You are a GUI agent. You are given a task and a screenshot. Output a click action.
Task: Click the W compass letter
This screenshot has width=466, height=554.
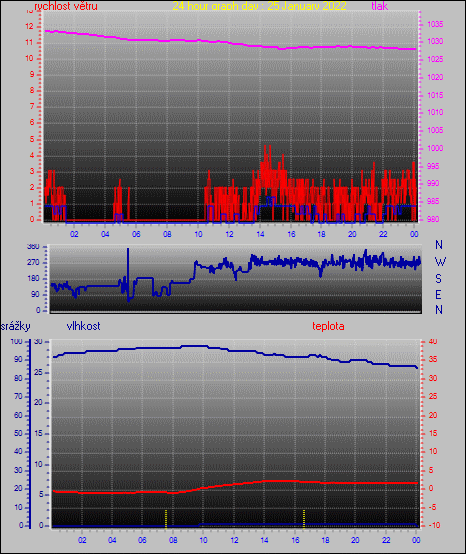coord(440,262)
